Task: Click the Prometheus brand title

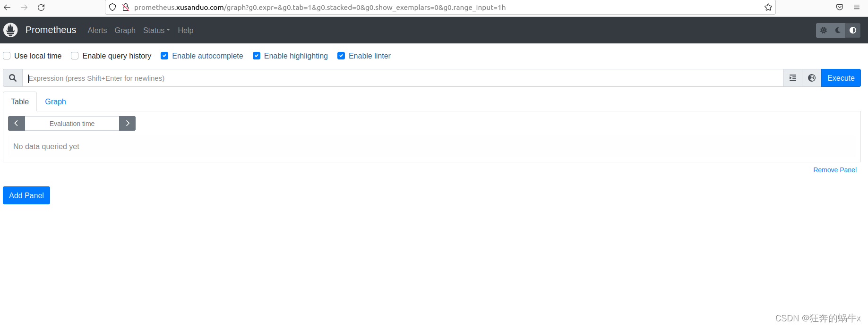Action: pos(51,30)
